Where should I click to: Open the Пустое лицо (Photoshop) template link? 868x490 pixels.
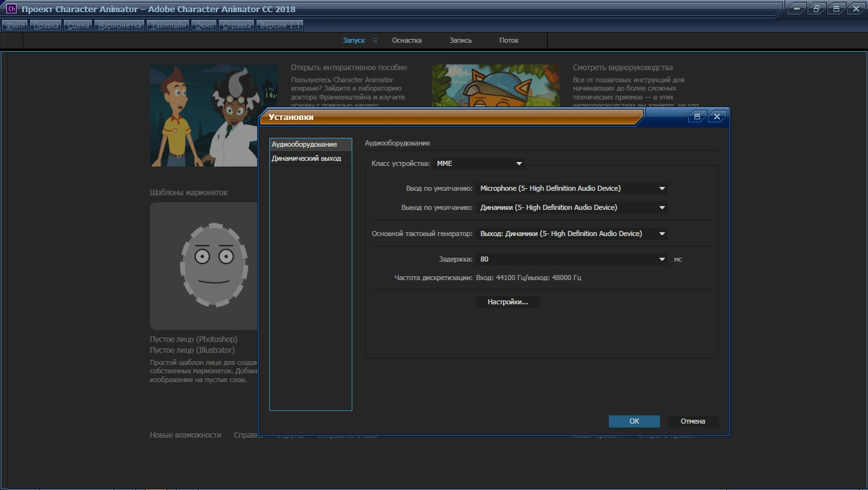click(x=193, y=339)
